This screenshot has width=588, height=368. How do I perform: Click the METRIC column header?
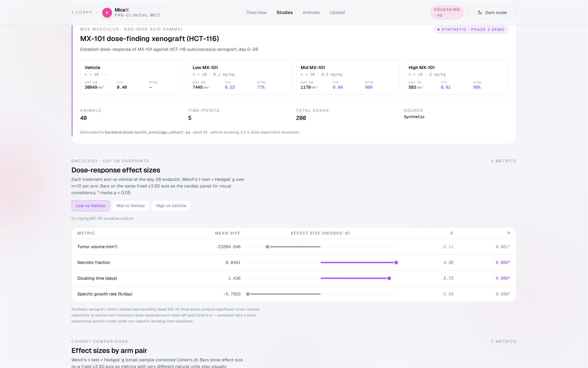[86, 233]
